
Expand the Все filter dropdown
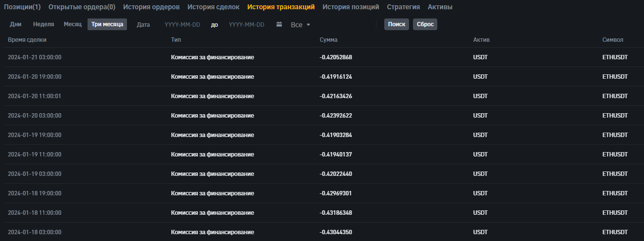point(300,24)
